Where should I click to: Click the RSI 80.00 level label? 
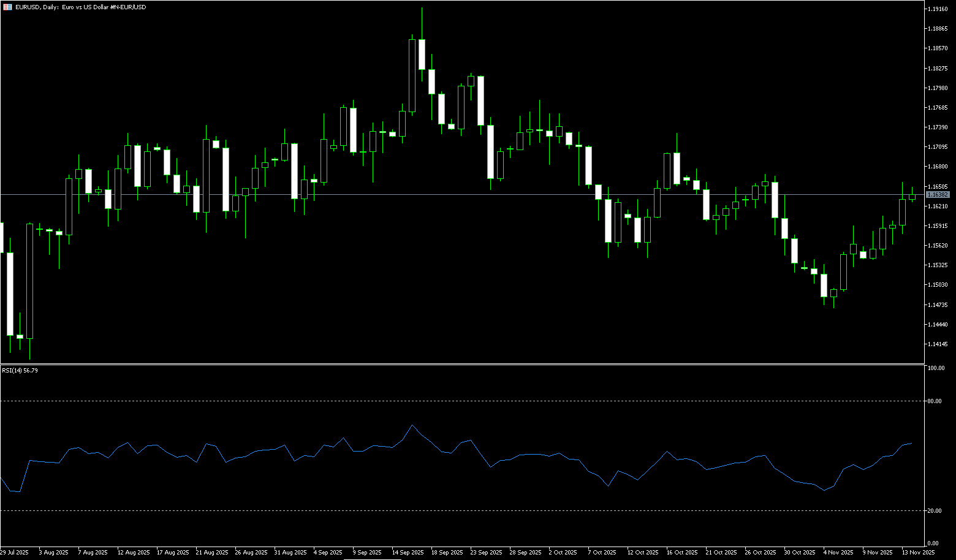pyautogui.click(x=935, y=401)
